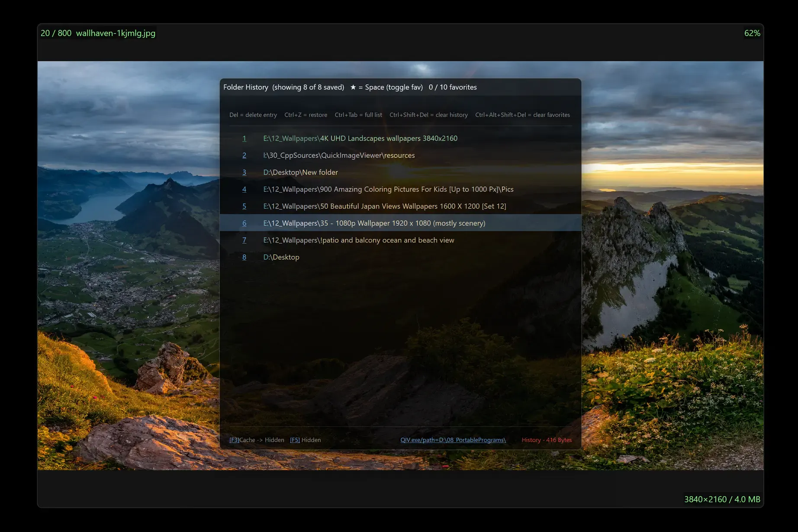This screenshot has width=798, height=532.
Task: Click the History - 416 Bytes status text
Action: tap(547, 440)
